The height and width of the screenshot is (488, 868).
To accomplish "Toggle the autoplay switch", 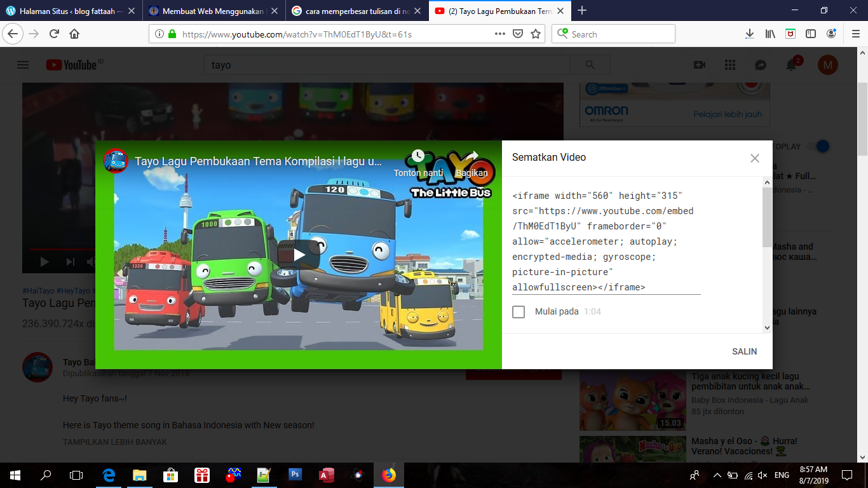I will [x=822, y=146].
